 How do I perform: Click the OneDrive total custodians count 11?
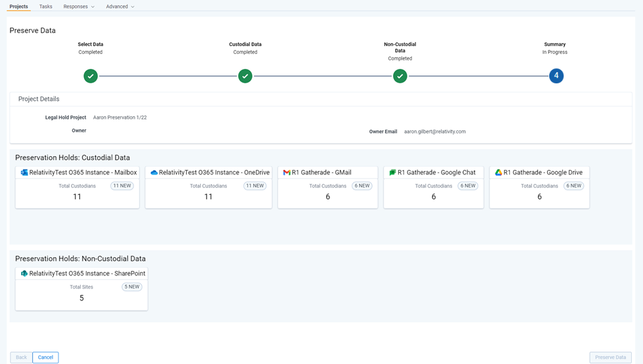[209, 197]
